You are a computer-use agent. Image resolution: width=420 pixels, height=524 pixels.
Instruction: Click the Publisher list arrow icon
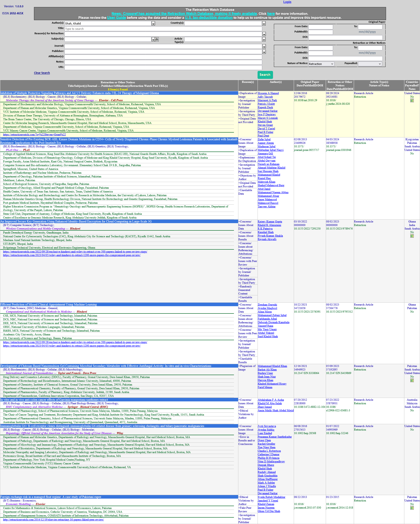click(264, 52)
